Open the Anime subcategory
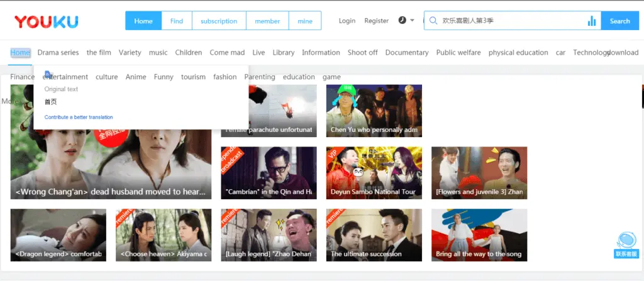Viewport: 644px width, 281px height. [x=136, y=77]
